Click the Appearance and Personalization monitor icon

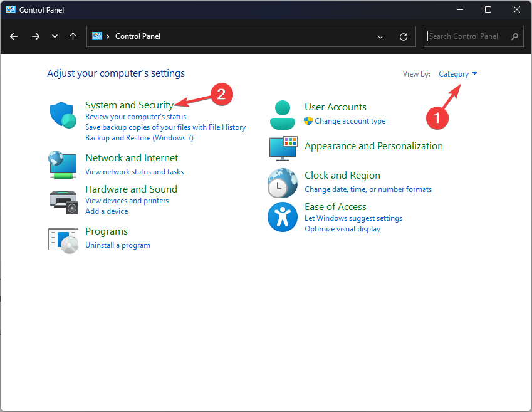tap(283, 149)
